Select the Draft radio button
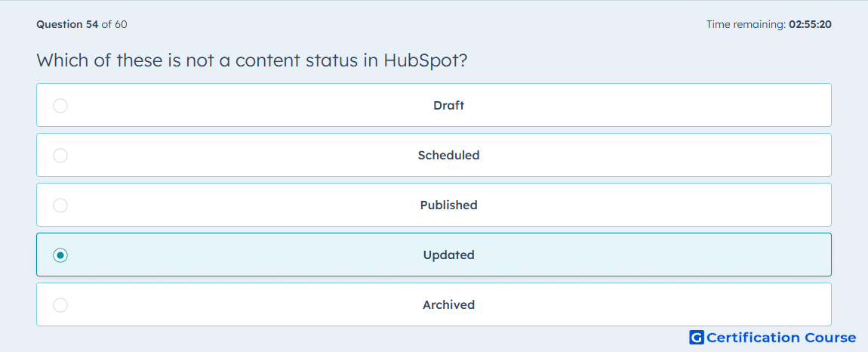This screenshot has height=352, width=868. click(60, 105)
